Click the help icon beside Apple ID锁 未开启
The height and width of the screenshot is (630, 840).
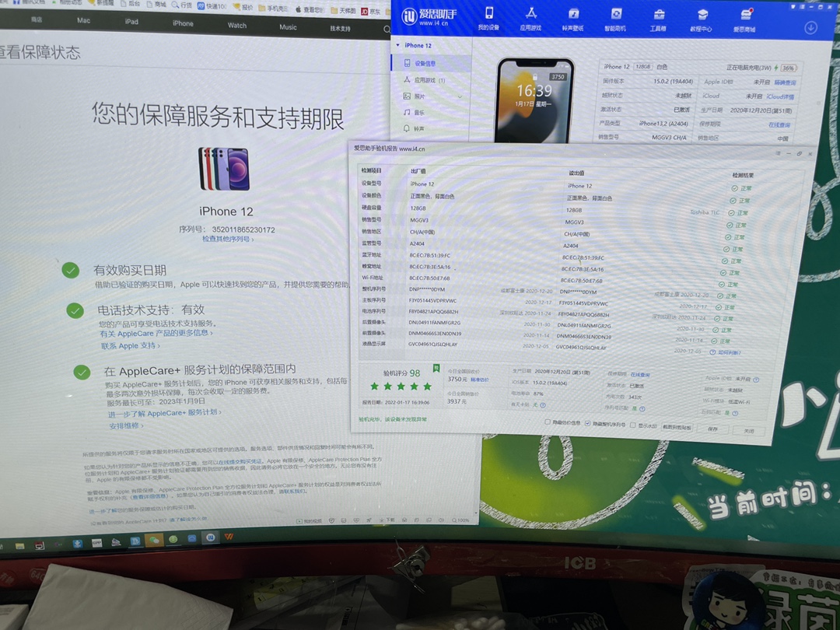point(756,380)
